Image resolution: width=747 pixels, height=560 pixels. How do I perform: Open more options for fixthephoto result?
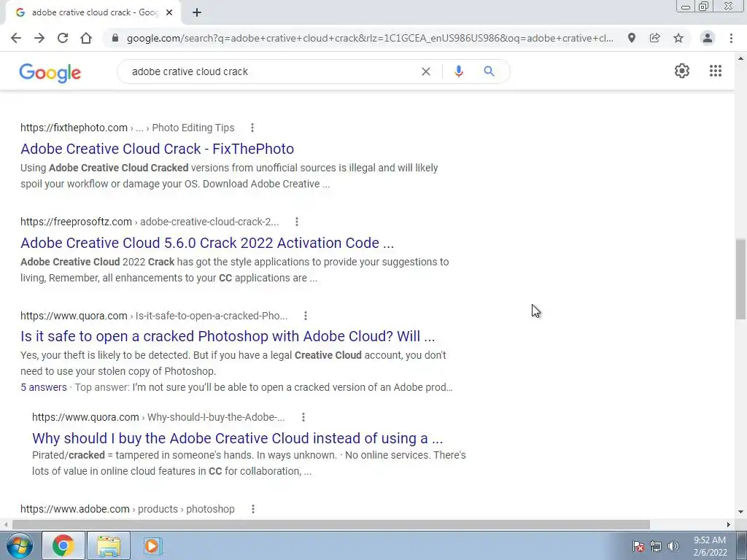pyautogui.click(x=252, y=128)
